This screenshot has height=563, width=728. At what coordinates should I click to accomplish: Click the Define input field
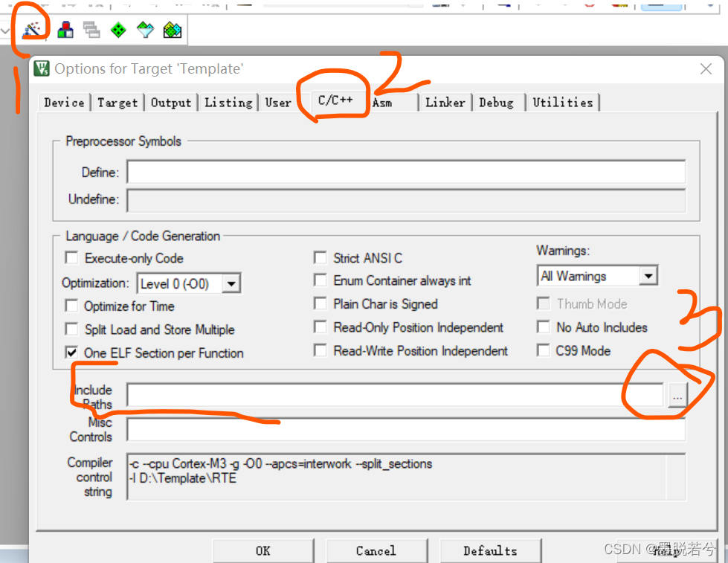coord(406,172)
